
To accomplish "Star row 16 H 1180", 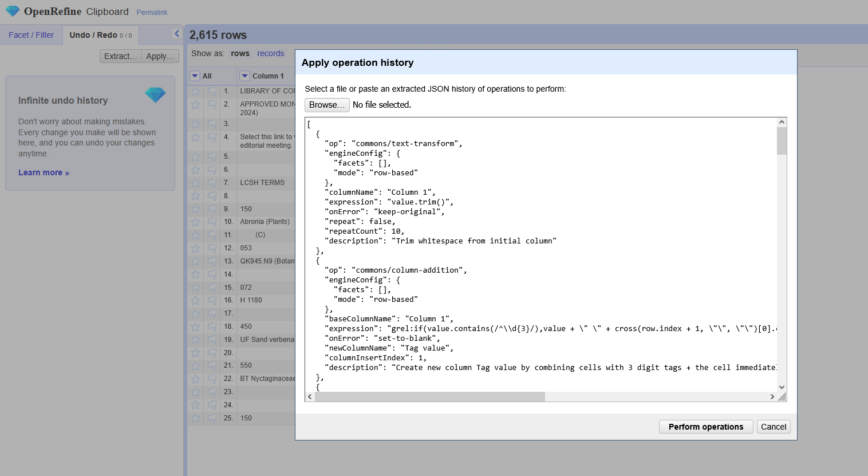I will coord(195,300).
